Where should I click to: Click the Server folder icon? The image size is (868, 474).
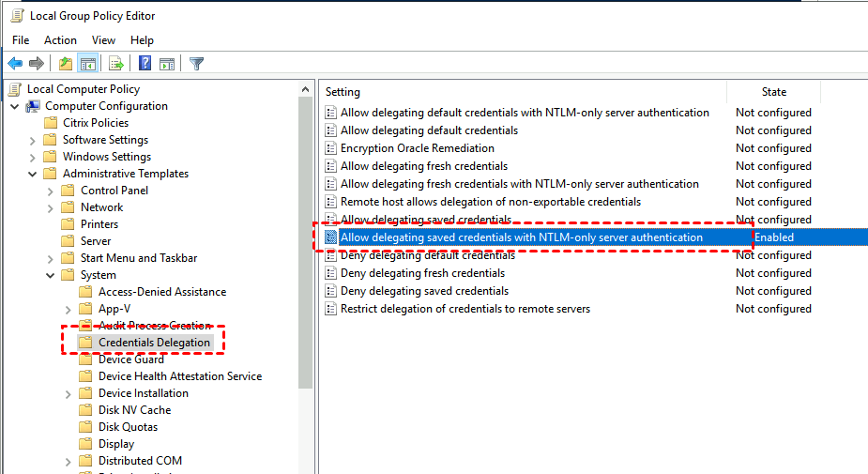(x=69, y=241)
